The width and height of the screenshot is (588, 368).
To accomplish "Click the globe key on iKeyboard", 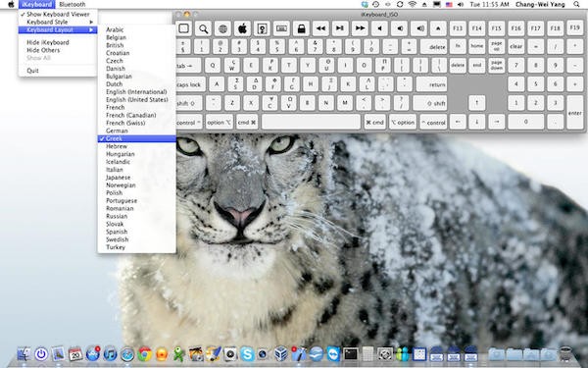I will coord(223,28).
